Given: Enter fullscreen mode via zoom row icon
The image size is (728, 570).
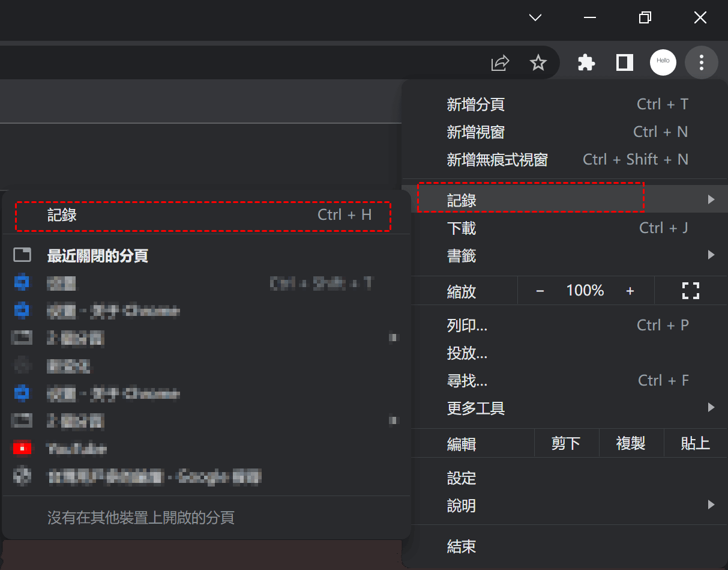Looking at the screenshot, I should tap(691, 291).
